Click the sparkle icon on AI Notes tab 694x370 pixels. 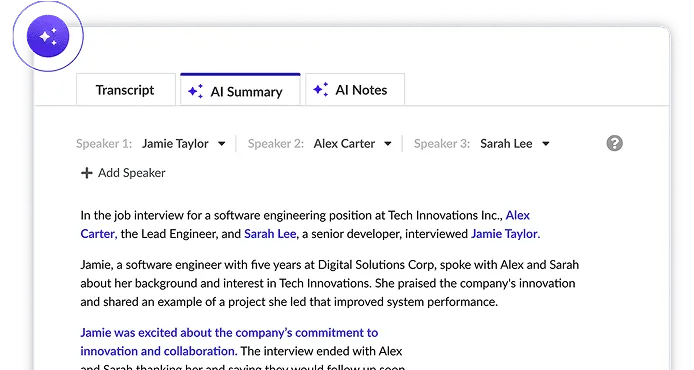321,89
